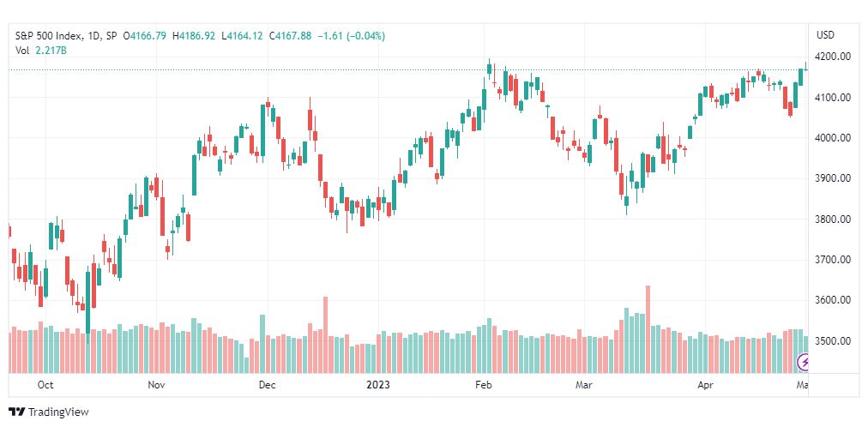Select the Mar time axis marker
This screenshot has height=427, width=868.
tap(584, 384)
